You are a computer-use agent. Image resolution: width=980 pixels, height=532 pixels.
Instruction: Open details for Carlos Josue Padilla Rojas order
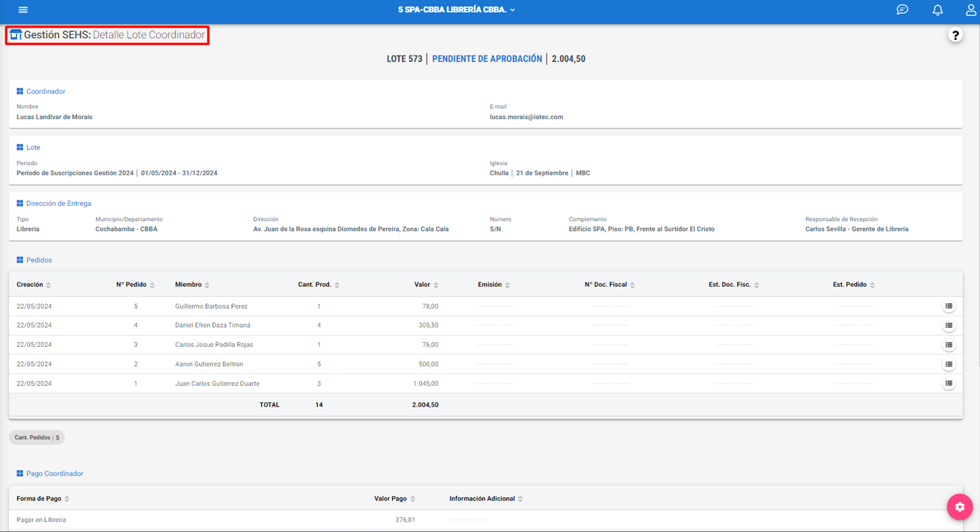[x=949, y=345]
